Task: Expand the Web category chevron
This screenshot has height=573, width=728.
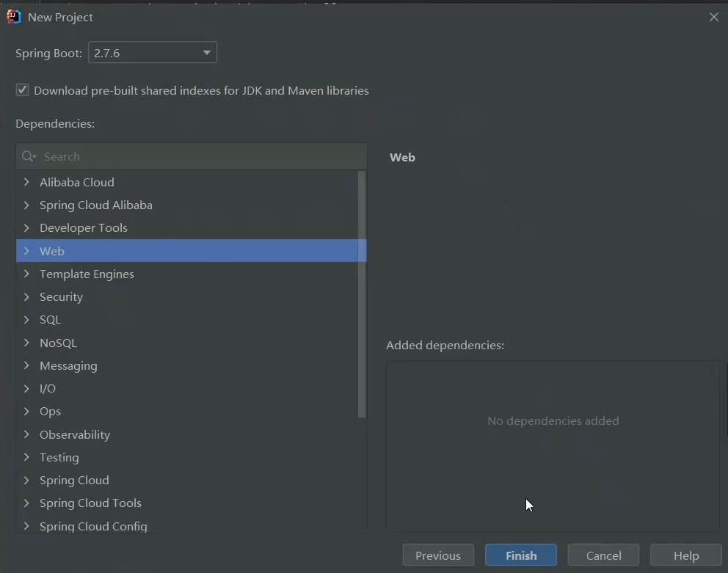Action: coord(26,251)
